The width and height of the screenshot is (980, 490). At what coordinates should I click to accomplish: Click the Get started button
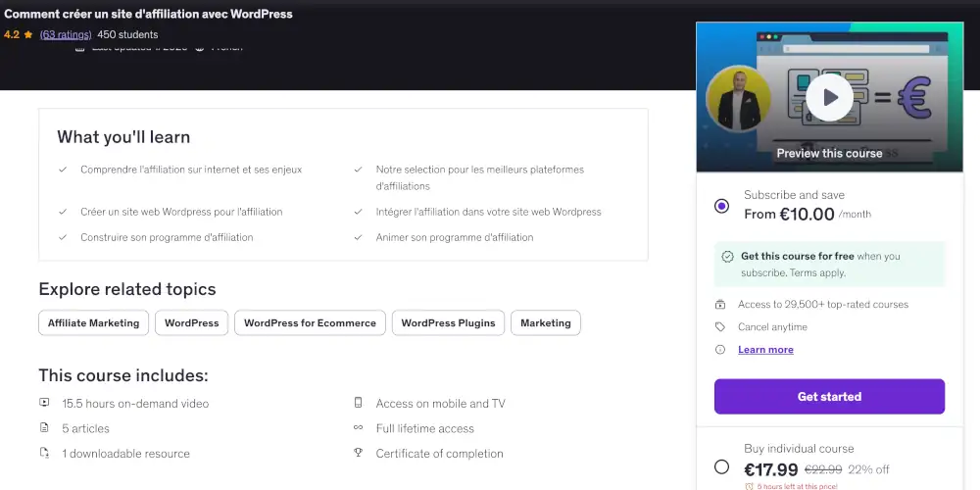[829, 396]
